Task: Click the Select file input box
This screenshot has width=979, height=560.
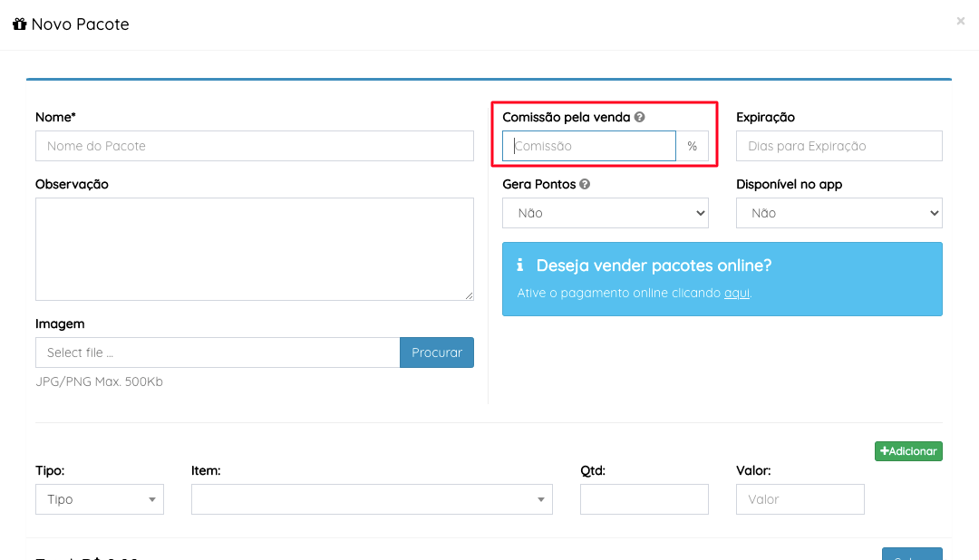Action: 218,352
